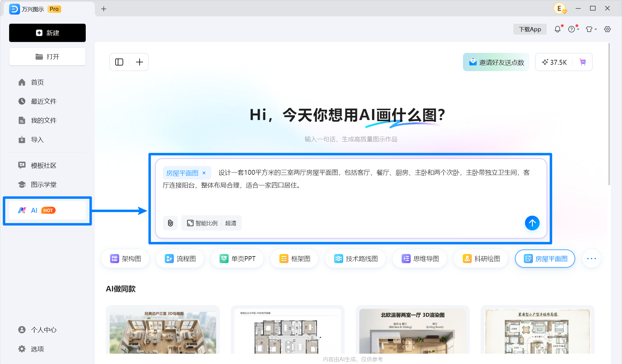
Task: Open the 北欧温馨两室一厅 3D渲染图 thumbnail
Action: click(413, 330)
